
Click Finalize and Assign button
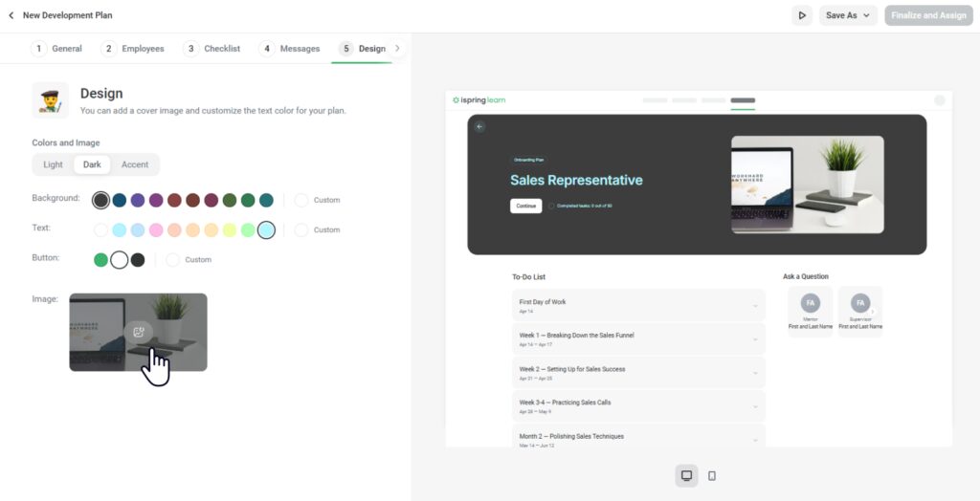coord(928,15)
